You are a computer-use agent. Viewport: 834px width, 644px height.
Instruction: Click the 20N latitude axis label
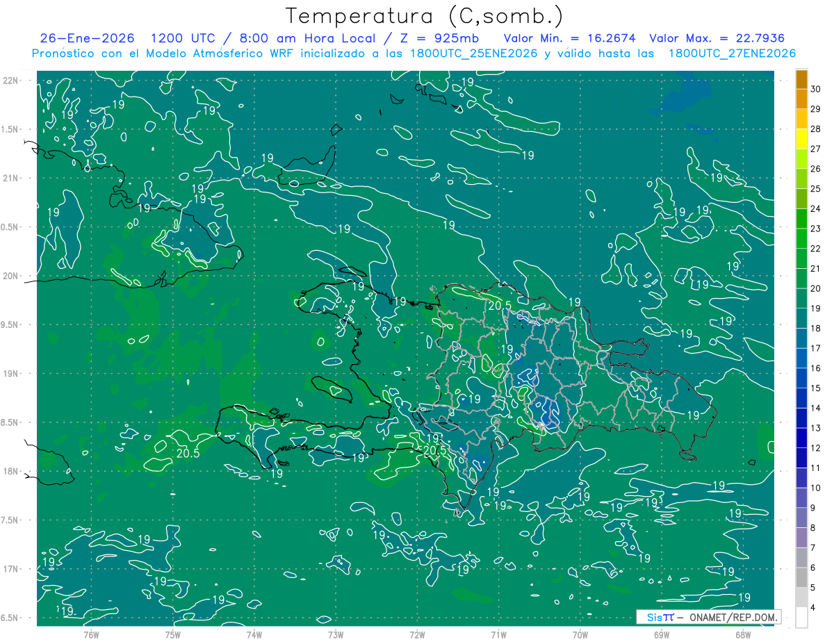click(10, 276)
